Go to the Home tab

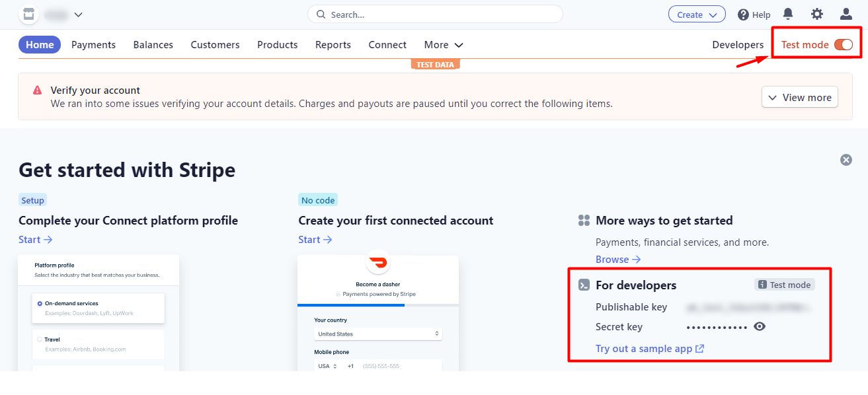click(x=40, y=45)
